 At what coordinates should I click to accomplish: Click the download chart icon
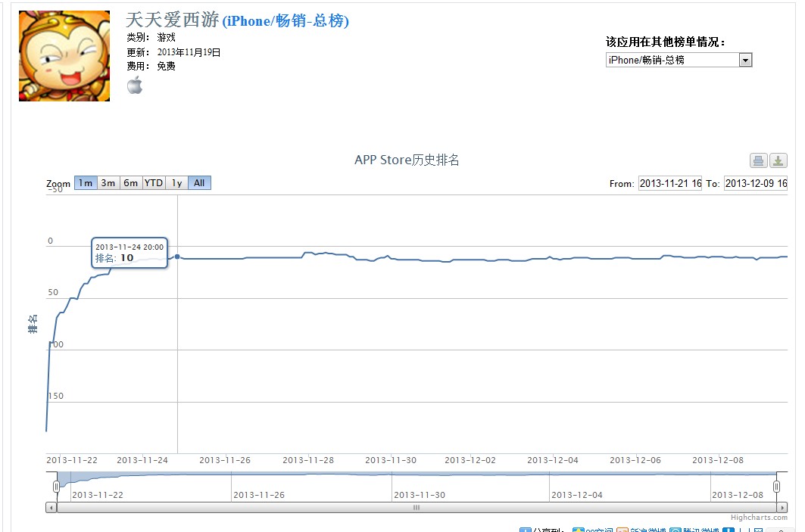pyautogui.click(x=778, y=160)
